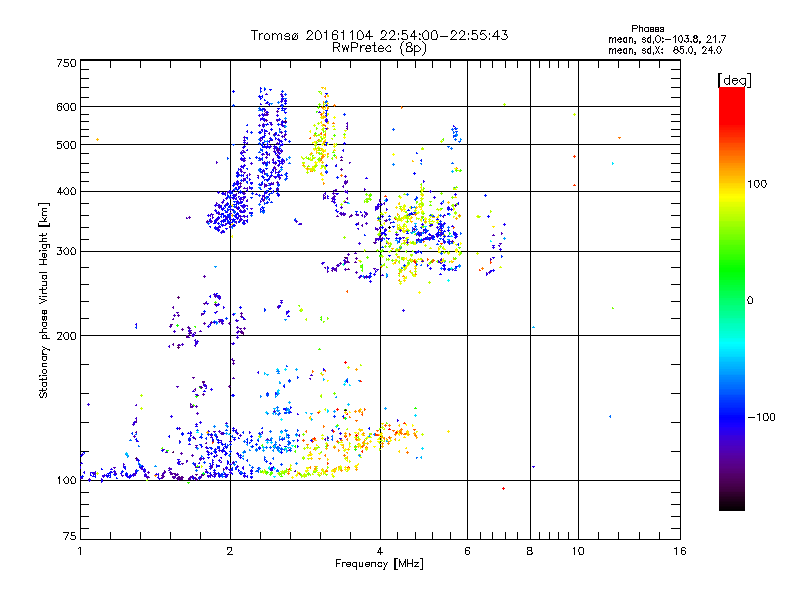
Task: Click the x-axis tick label '10'
Action: click(x=578, y=551)
